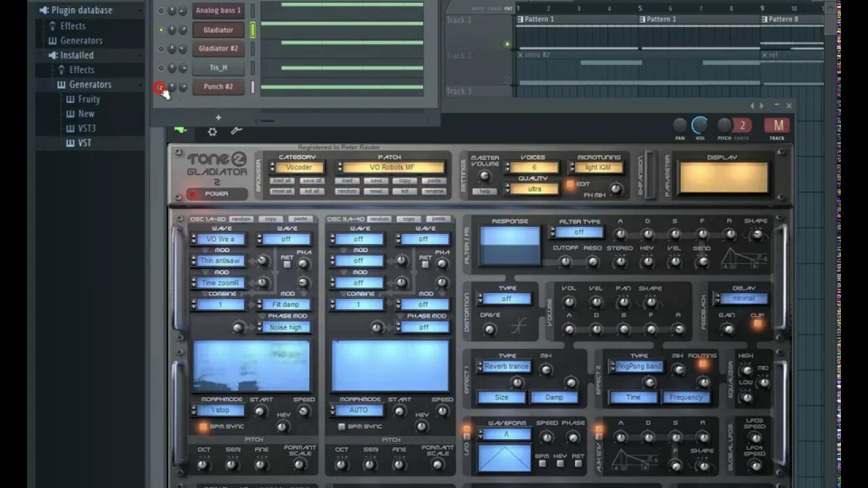
Task: Collapse the Plugin database folder
Action: (x=81, y=10)
